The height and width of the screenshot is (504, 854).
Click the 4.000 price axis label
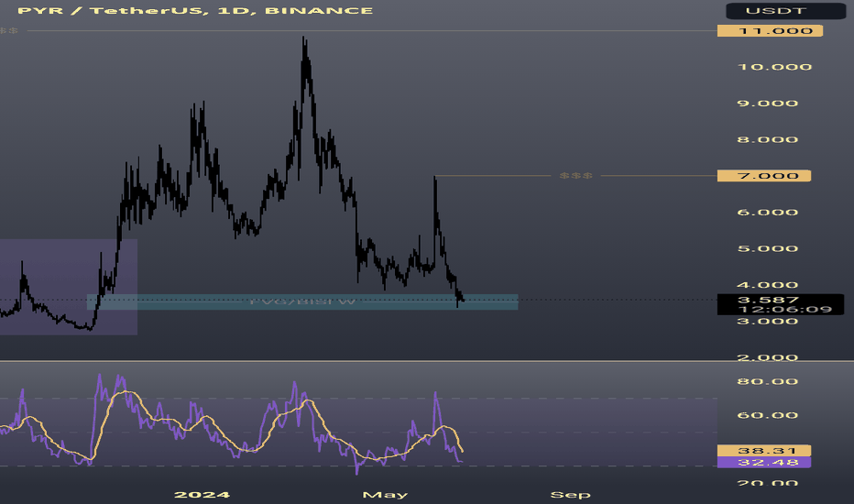point(767,285)
